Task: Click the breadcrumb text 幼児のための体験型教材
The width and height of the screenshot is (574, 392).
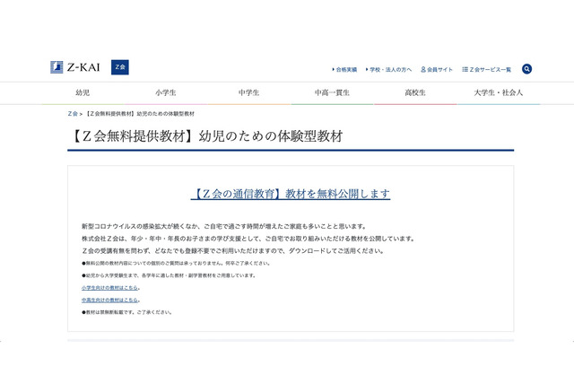Action: [165, 114]
